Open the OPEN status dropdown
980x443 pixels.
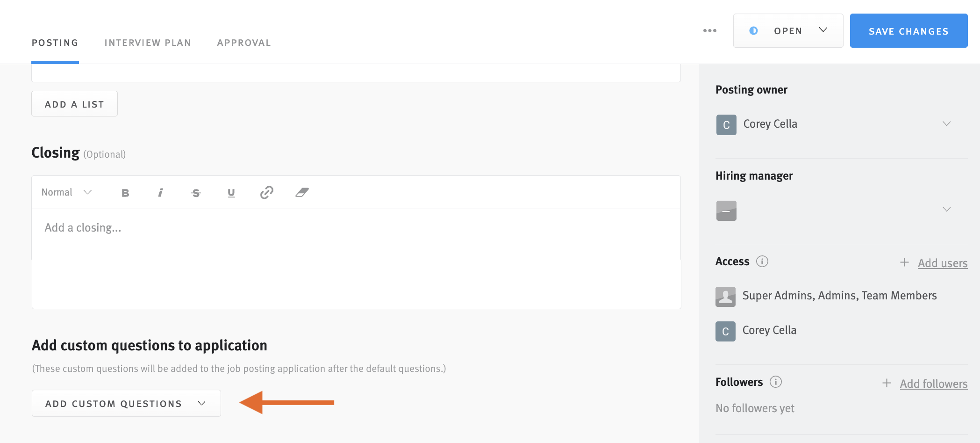pos(823,29)
